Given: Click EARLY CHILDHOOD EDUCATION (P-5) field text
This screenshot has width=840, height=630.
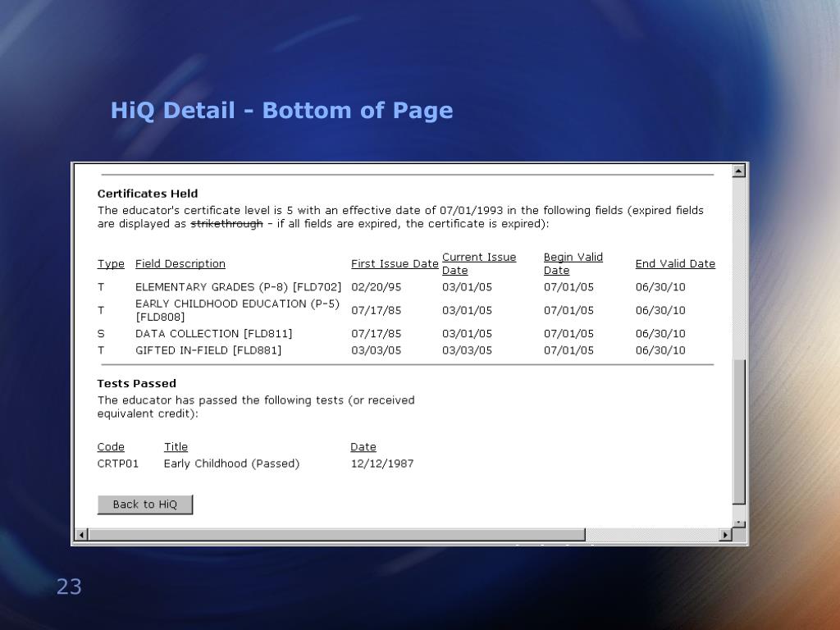Looking at the screenshot, I should 237,310.
